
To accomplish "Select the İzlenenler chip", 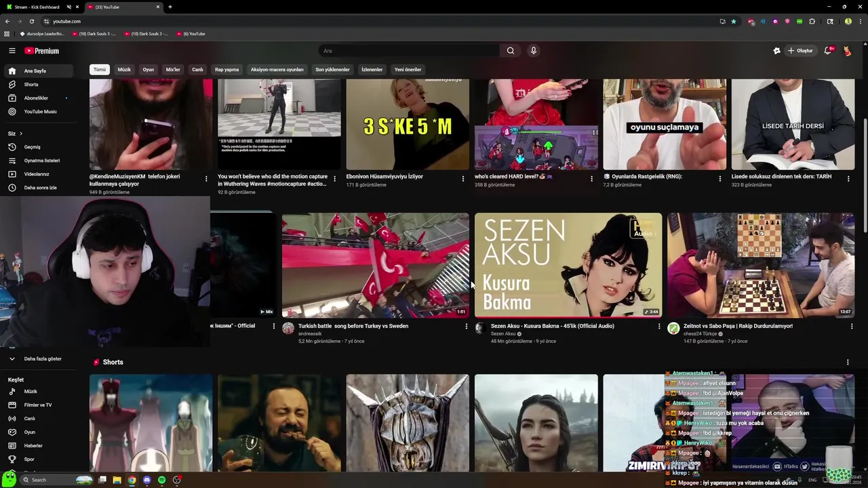I will pos(372,70).
